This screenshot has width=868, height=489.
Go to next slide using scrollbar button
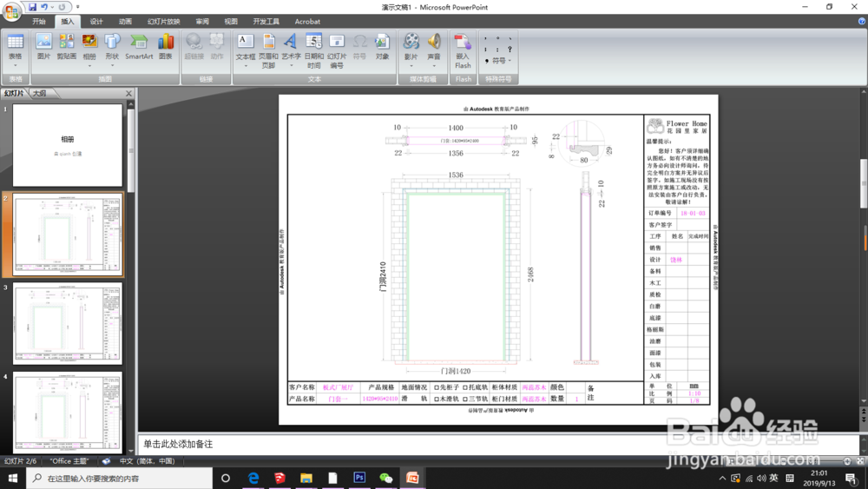coord(863,420)
